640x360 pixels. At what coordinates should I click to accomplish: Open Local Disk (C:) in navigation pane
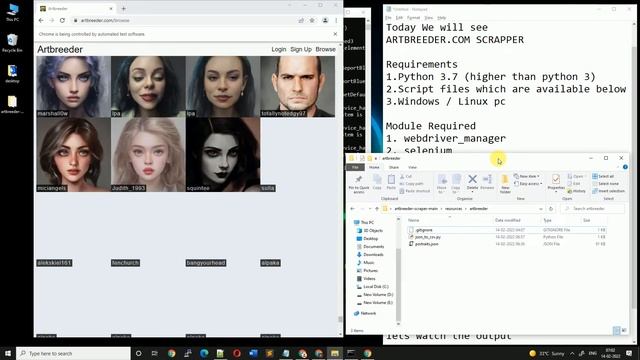[376, 287]
